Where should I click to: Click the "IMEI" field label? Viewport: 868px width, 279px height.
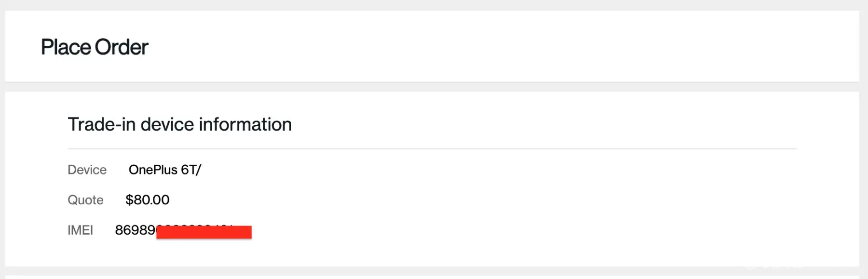[80, 230]
